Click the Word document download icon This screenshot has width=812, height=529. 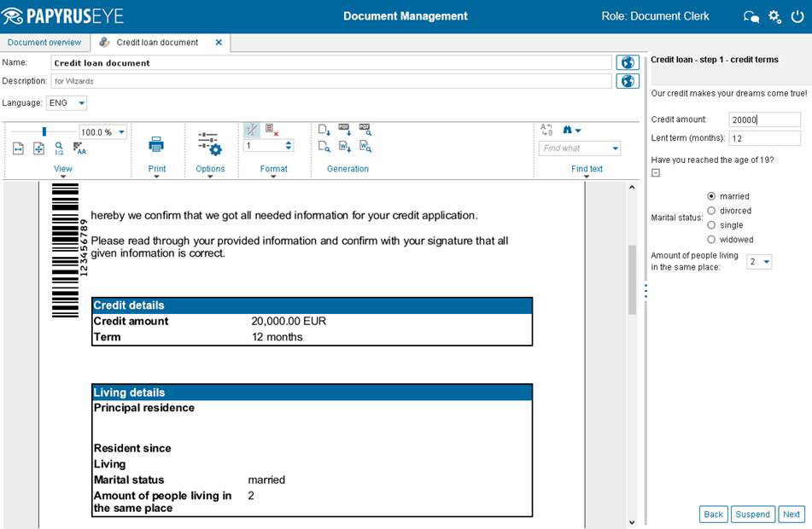(x=344, y=148)
